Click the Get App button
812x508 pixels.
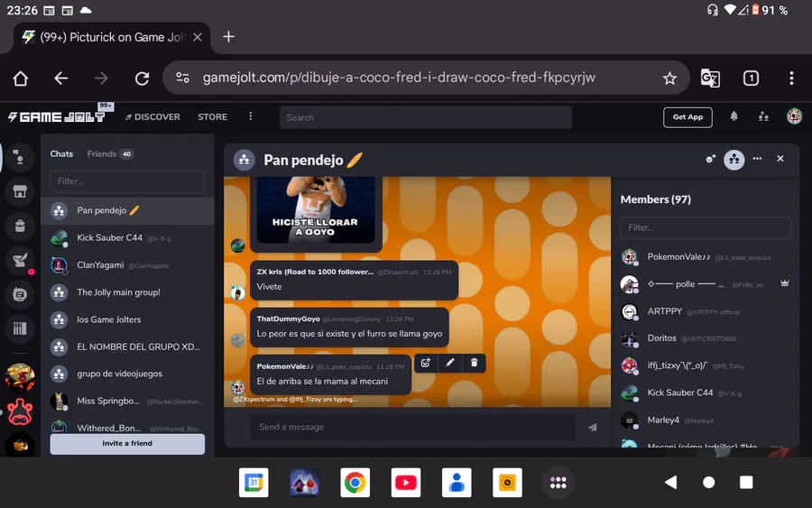(x=687, y=117)
